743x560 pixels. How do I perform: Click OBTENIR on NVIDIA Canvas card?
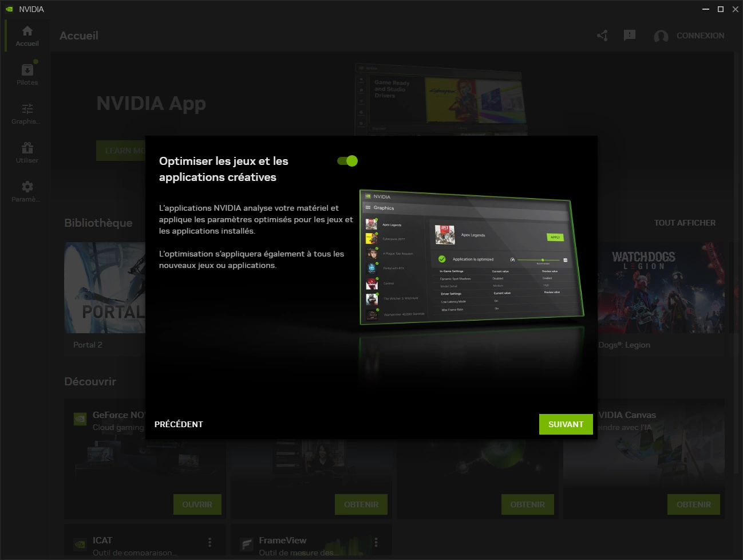pyautogui.click(x=694, y=504)
